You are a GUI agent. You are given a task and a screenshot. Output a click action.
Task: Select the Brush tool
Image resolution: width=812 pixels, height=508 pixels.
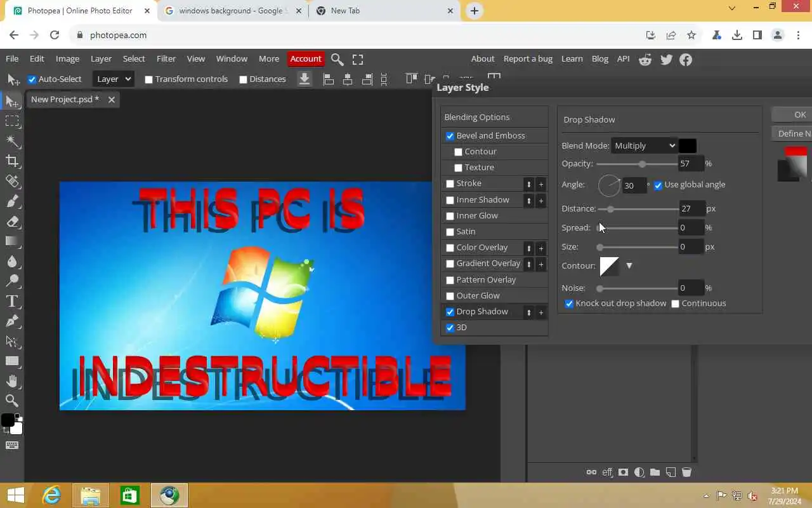pyautogui.click(x=12, y=201)
